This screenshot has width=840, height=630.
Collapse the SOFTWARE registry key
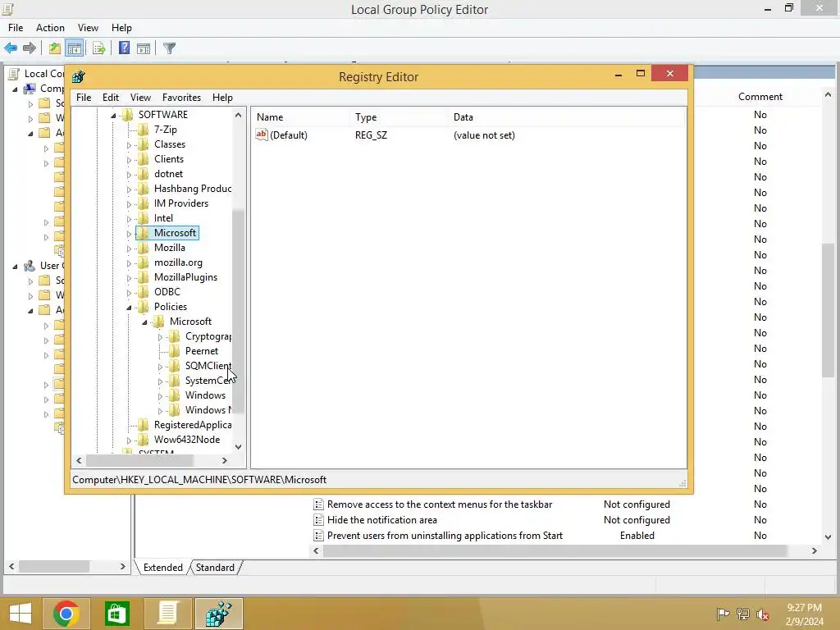[x=113, y=115]
